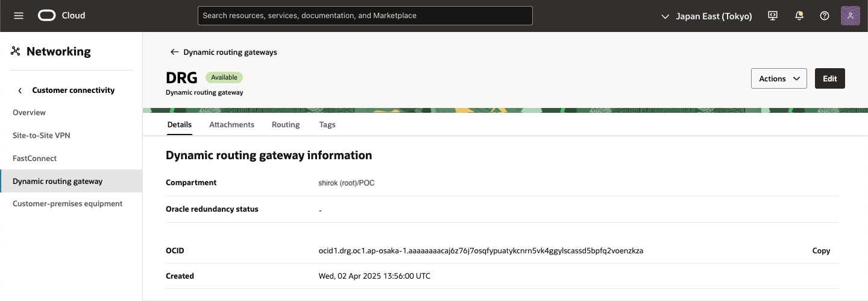Open the hamburger navigation menu
The image size is (868, 301).
coord(19,16)
